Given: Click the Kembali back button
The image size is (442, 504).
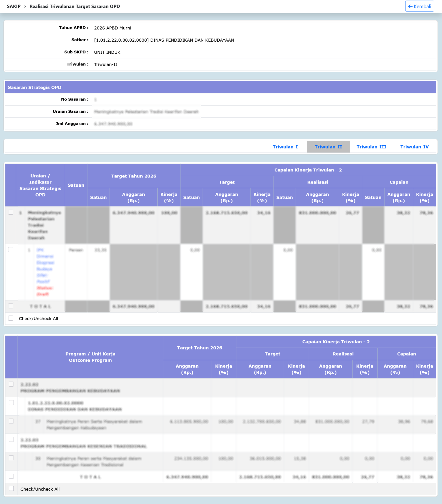Looking at the screenshot, I should point(419,6).
